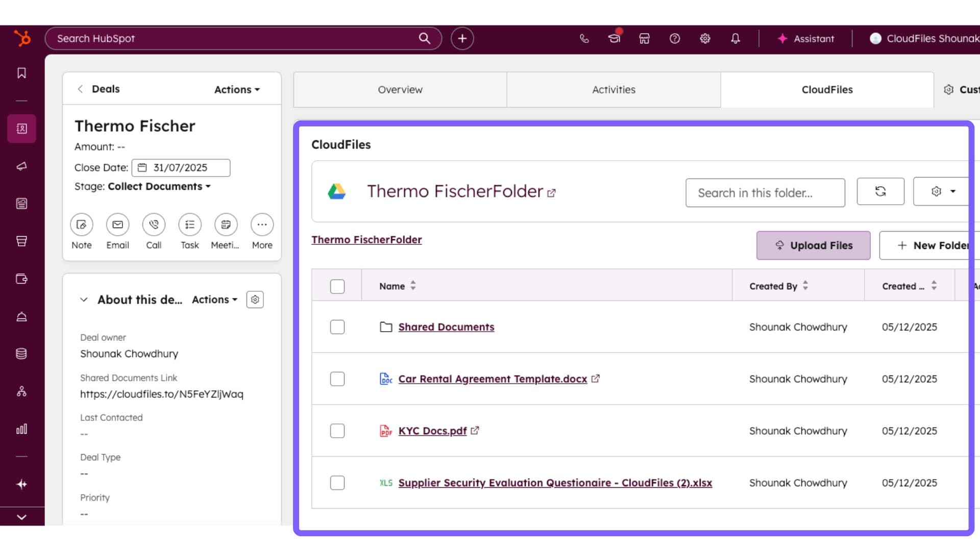The height and width of the screenshot is (551, 980).
Task: Check the KYC Docs.pdf checkbox
Action: coord(337,431)
